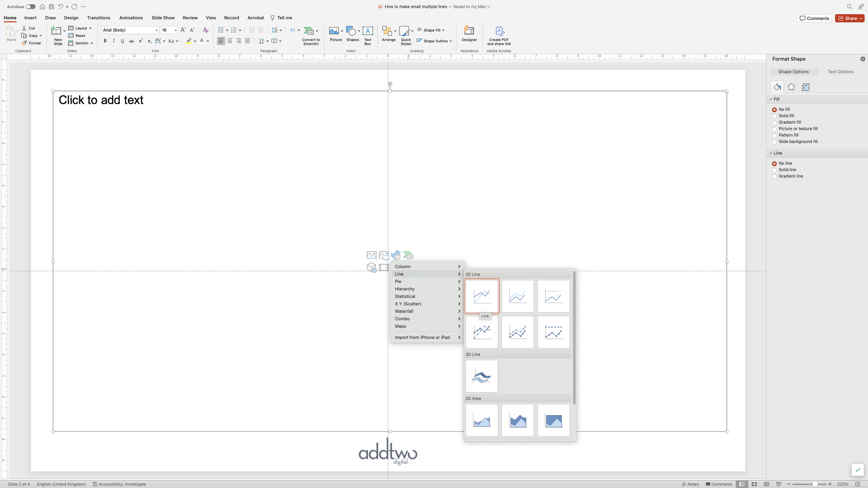Open the font size dropdown
The height and width of the screenshot is (488, 868).
click(x=175, y=30)
